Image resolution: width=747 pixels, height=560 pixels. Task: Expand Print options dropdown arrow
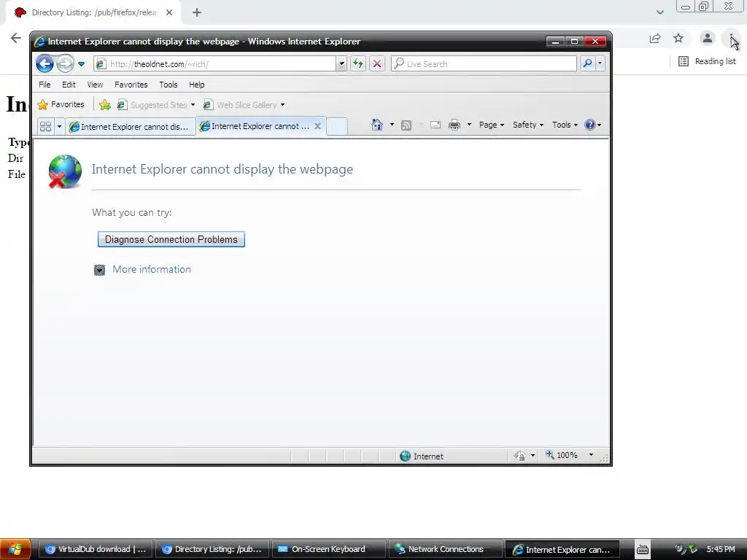click(x=469, y=125)
